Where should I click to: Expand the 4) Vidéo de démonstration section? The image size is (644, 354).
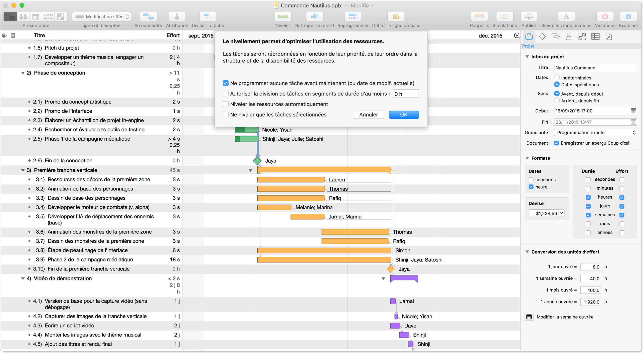pos(22,279)
